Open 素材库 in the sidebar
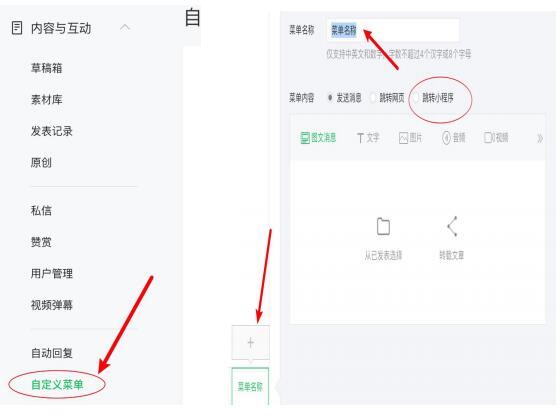The image size is (560, 420). coord(46,99)
